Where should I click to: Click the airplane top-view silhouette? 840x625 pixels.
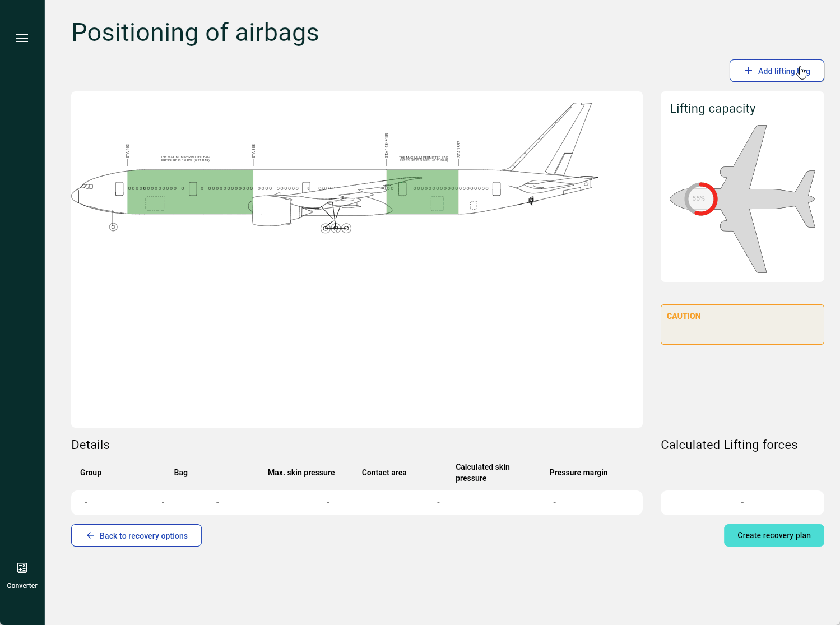742,199
